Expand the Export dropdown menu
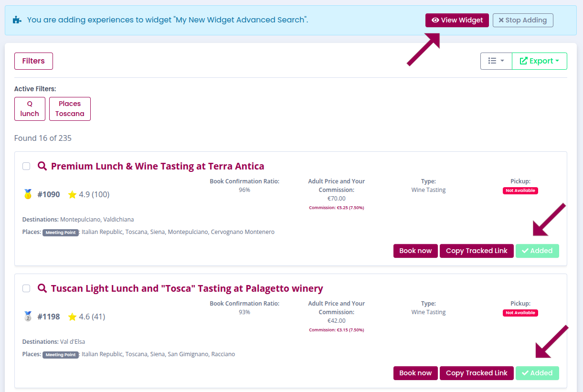 tap(539, 61)
